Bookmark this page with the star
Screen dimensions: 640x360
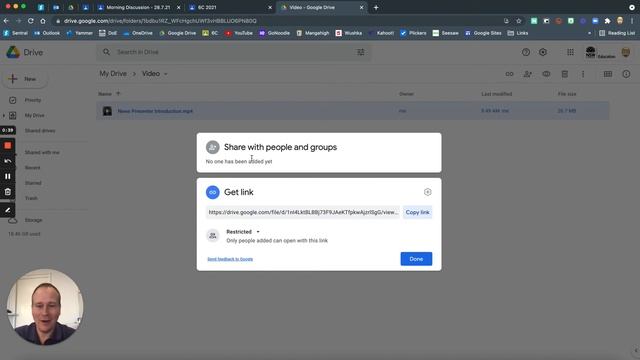519,21
